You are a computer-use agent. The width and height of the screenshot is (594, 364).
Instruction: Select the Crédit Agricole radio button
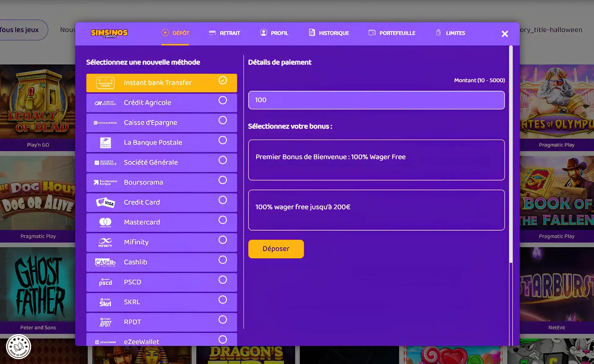tap(223, 100)
